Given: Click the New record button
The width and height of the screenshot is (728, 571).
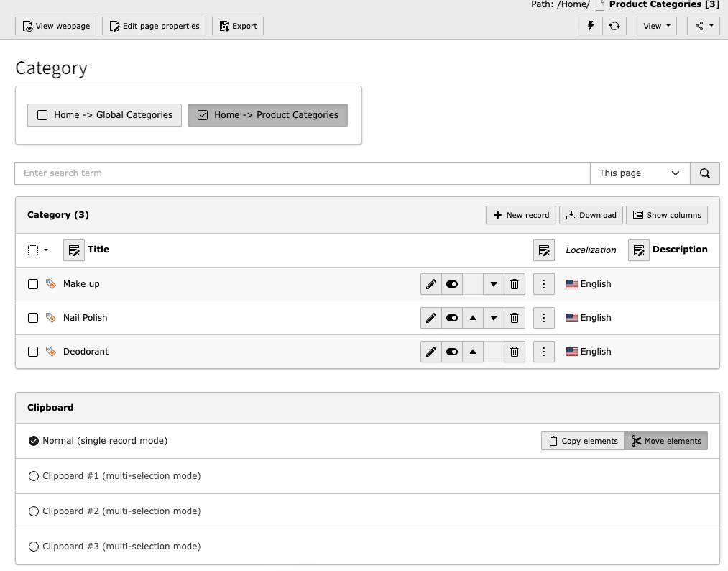Looking at the screenshot, I should 521,215.
